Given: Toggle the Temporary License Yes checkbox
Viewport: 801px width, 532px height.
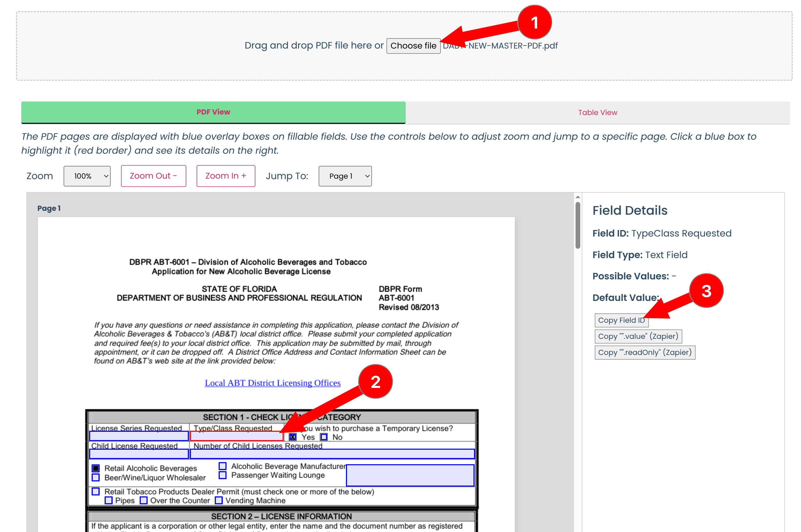Looking at the screenshot, I should (x=292, y=437).
